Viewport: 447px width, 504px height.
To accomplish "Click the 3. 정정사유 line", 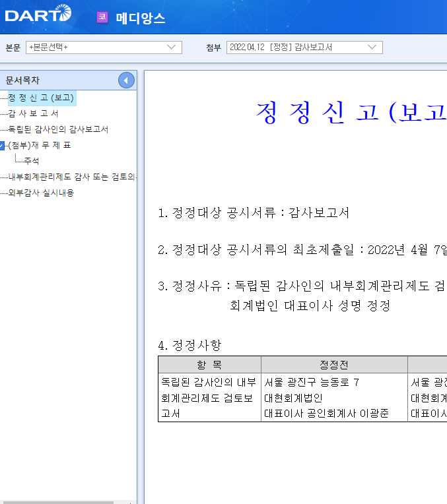I will [302, 286].
